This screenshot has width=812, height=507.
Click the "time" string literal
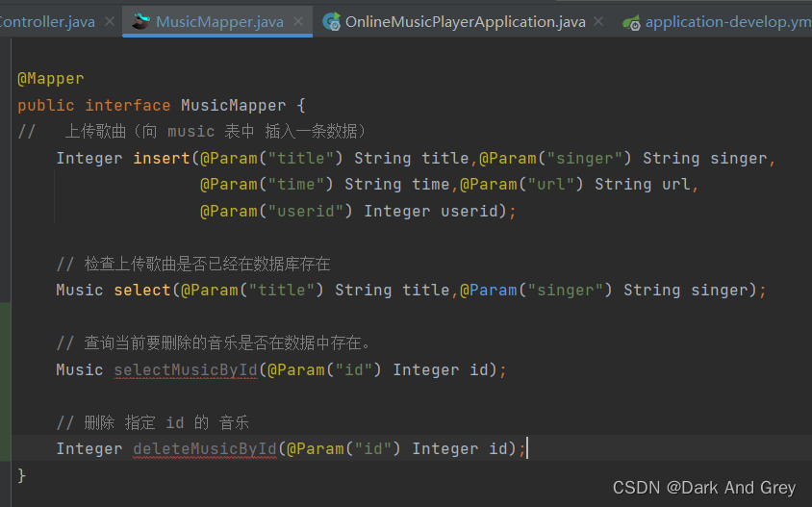[295, 184]
